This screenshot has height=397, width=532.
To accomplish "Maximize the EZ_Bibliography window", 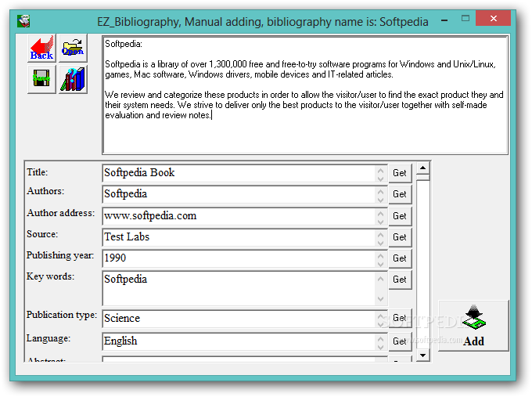I will click(x=465, y=18).
